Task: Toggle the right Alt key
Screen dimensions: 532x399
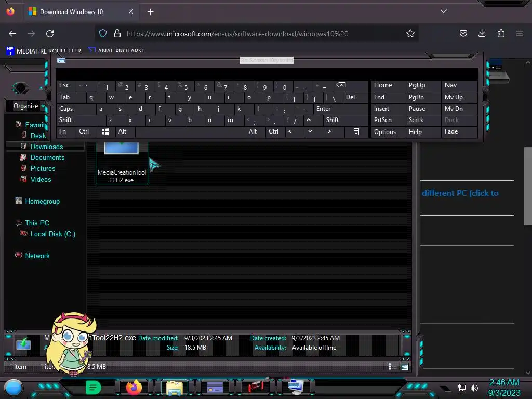Action: point(256,131)
